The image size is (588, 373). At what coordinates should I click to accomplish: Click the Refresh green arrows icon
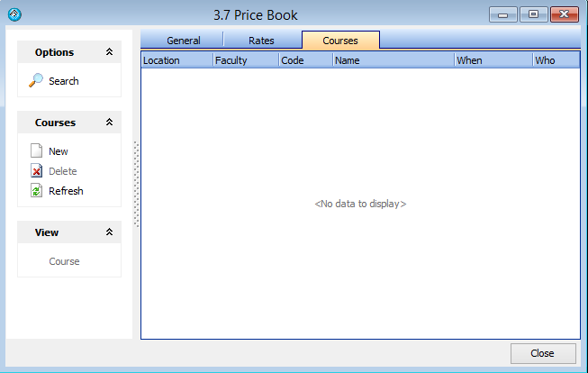point(36,191)
